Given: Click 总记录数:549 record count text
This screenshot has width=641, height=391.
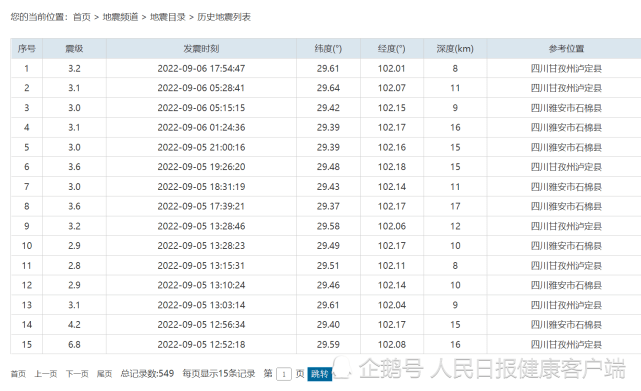Looking at the screenshot, I should (147, 373).
